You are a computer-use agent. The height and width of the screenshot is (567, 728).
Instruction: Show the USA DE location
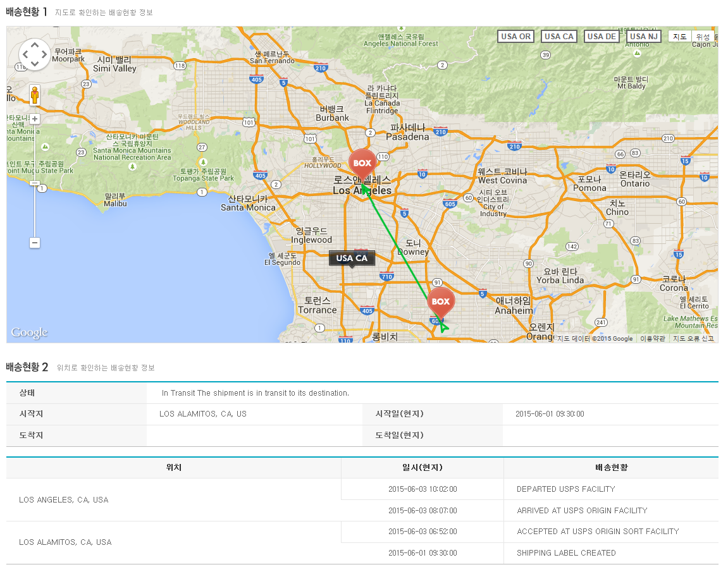tap(602, 37)
